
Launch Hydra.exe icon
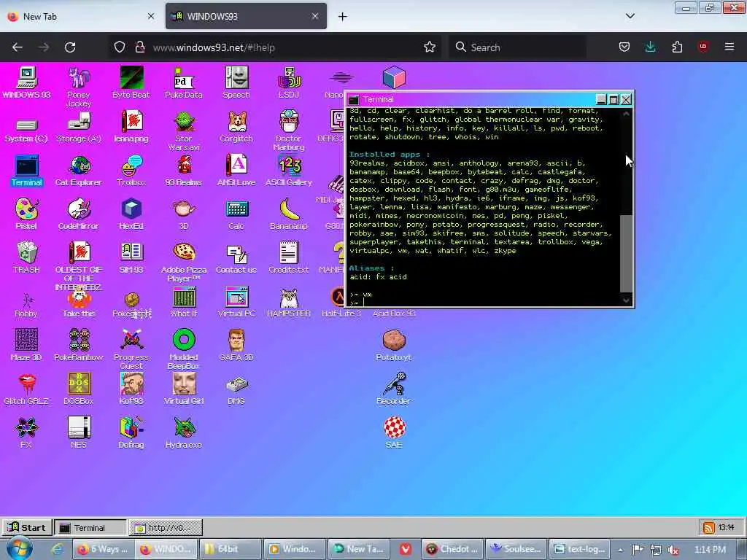[x=183, y=432]
